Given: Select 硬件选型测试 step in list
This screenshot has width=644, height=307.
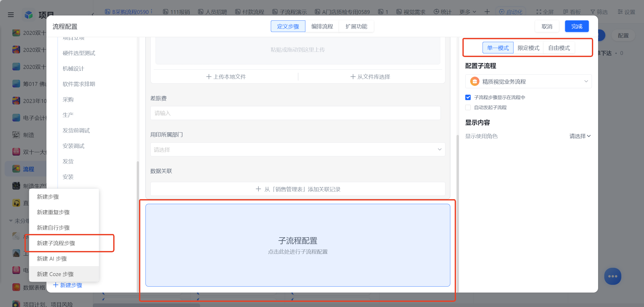Looking at the screenshot, I should coord(79,53).
